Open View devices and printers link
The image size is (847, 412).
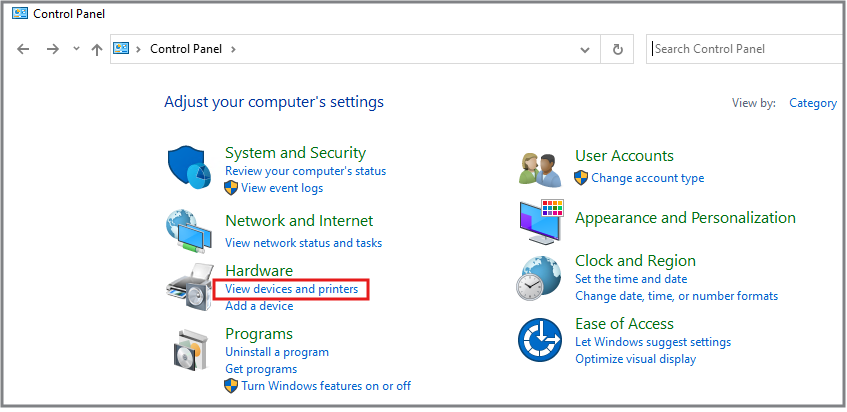tap(291, 289)
